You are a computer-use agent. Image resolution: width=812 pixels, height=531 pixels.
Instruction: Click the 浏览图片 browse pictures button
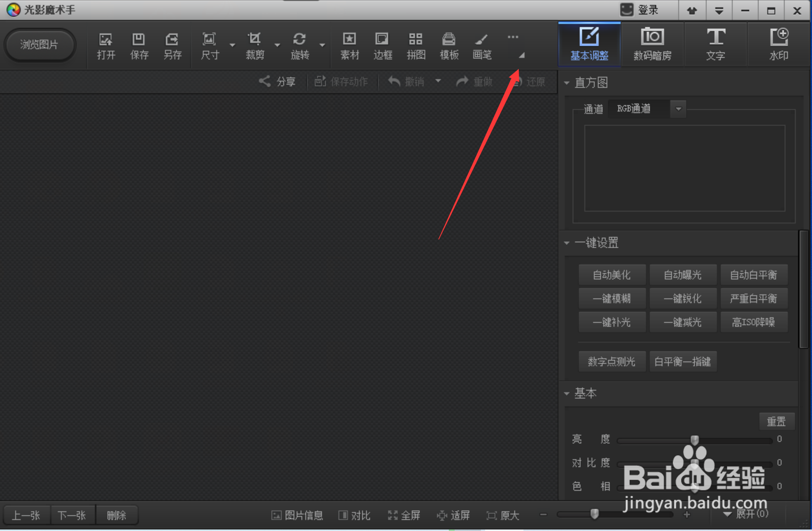click(x=39, y=45)
